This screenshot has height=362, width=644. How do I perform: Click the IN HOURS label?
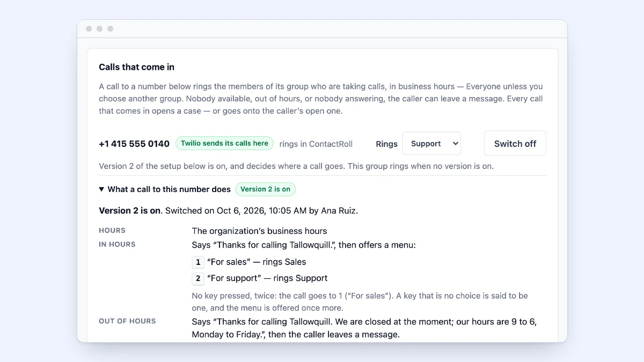click(x=117, y=245)
